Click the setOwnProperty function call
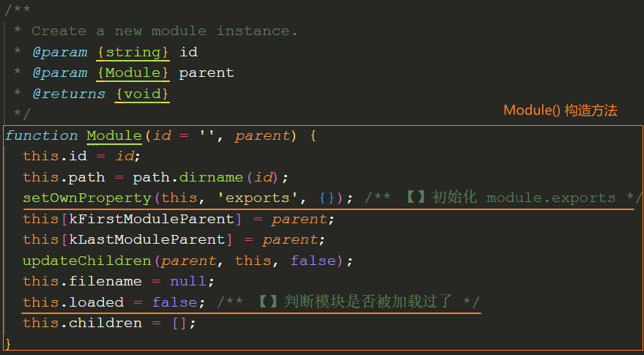This screenshot has height=355, width=644. coord(87,198)
